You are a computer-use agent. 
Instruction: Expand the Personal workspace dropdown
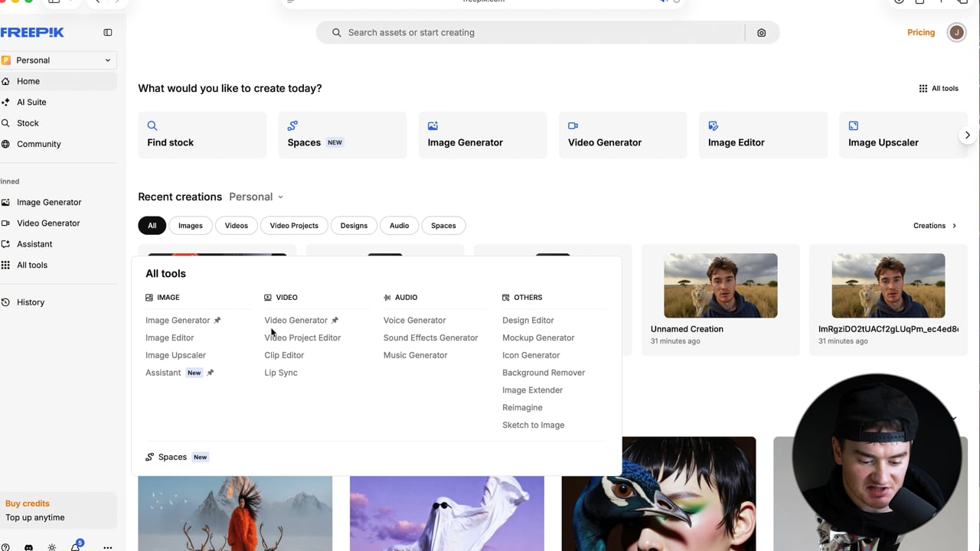point(58,60)
